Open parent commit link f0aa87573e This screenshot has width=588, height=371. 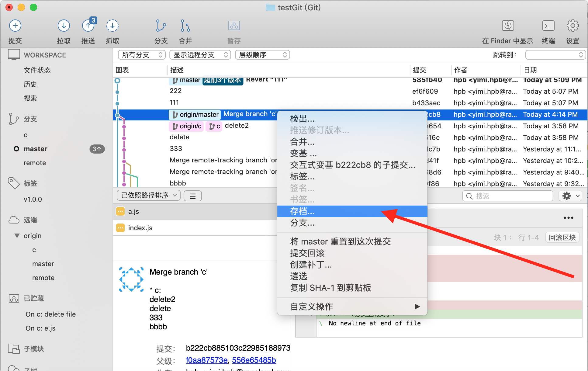(x=207, y=360)
